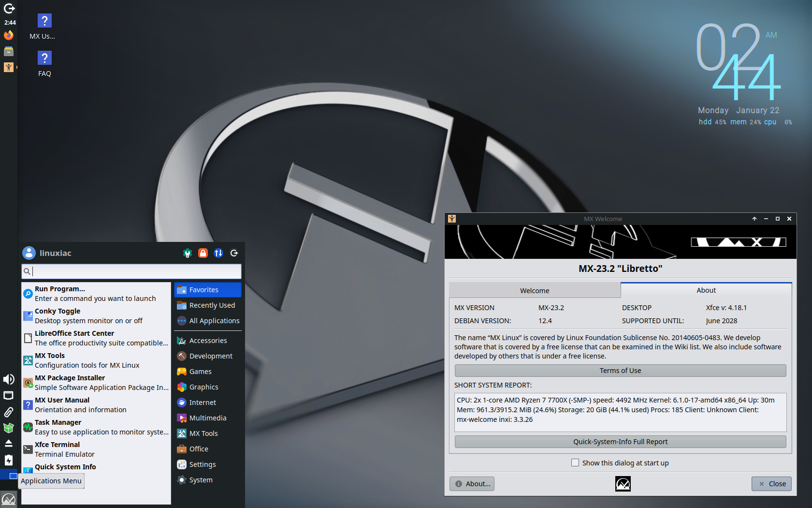Switch to the About tab
The width and height of the screenshot is (812, 508).
[x=706, y=290]
